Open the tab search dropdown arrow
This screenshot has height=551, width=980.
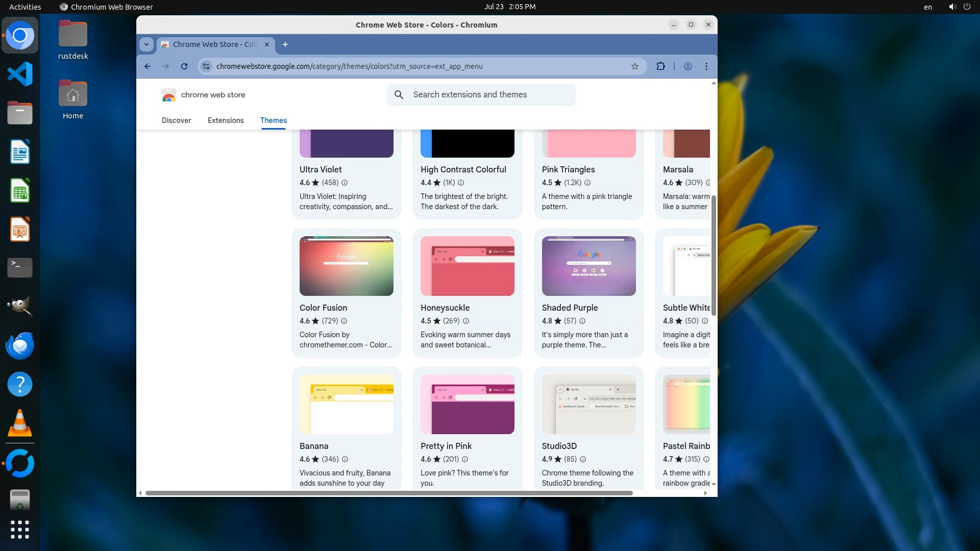coord(146,44)
